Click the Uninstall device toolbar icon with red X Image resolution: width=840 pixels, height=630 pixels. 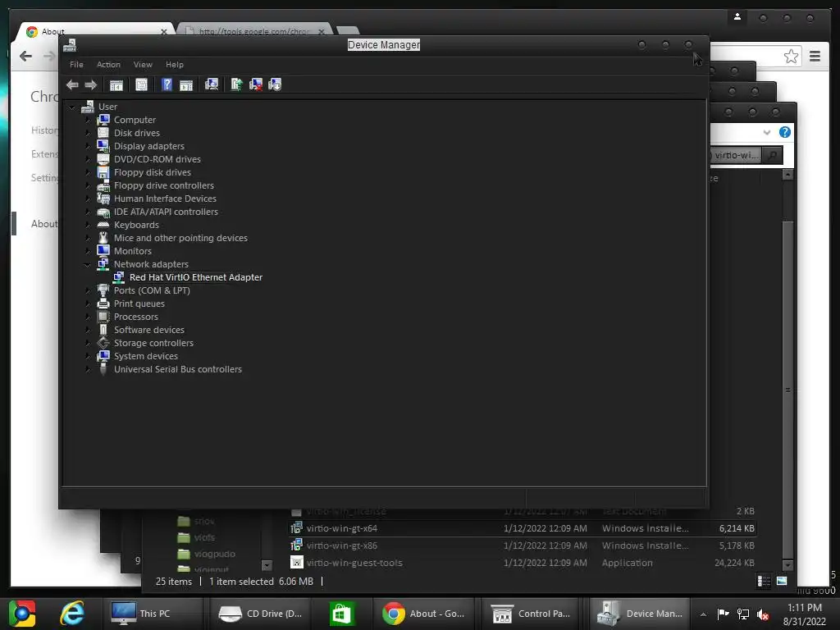point(256,84)
